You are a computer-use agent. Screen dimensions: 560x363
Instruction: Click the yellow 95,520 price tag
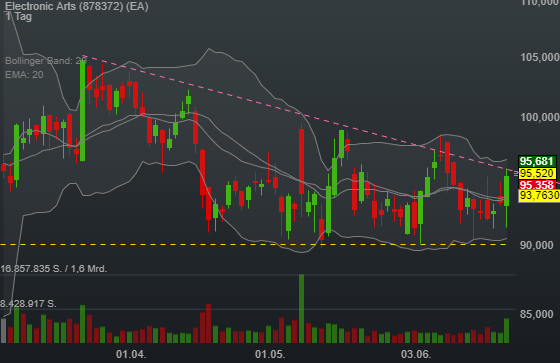click(537, 173)
